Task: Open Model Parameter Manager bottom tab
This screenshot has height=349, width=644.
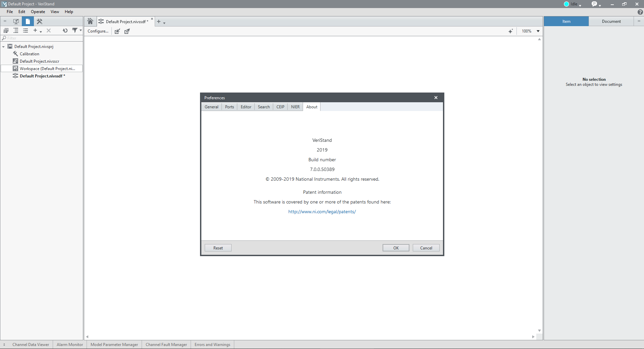Action: click(114, 345)
